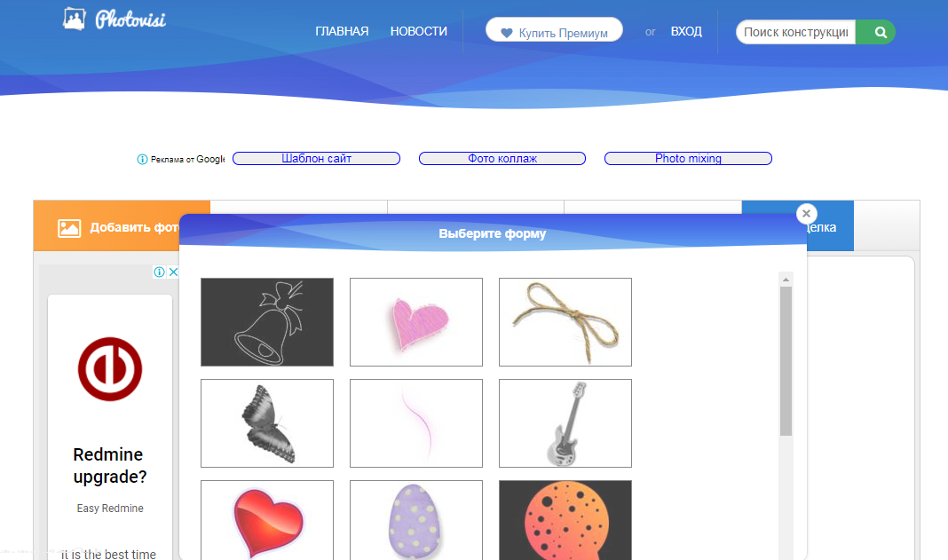Screen dimensions: 948x560
Task: Open the НОВОСТИ menu item
Action: (419, 31)
